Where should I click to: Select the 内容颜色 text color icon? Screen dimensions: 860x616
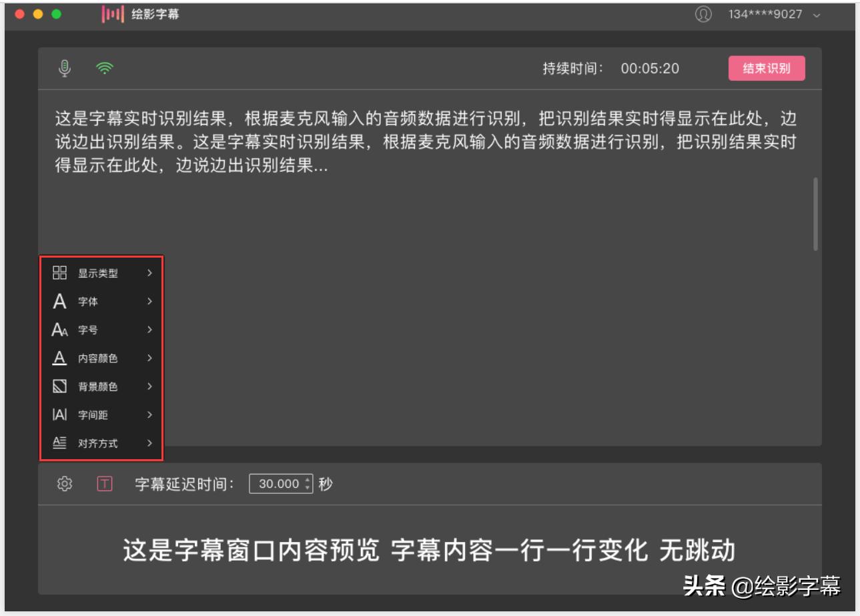[59, 358]
